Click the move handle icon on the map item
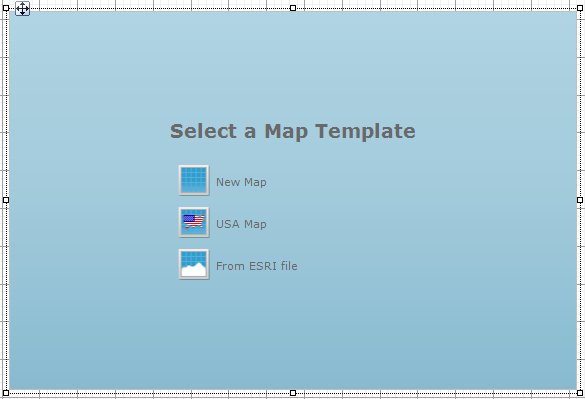The width and height of the screenshot is (585, 399). (x=22, y=9)
